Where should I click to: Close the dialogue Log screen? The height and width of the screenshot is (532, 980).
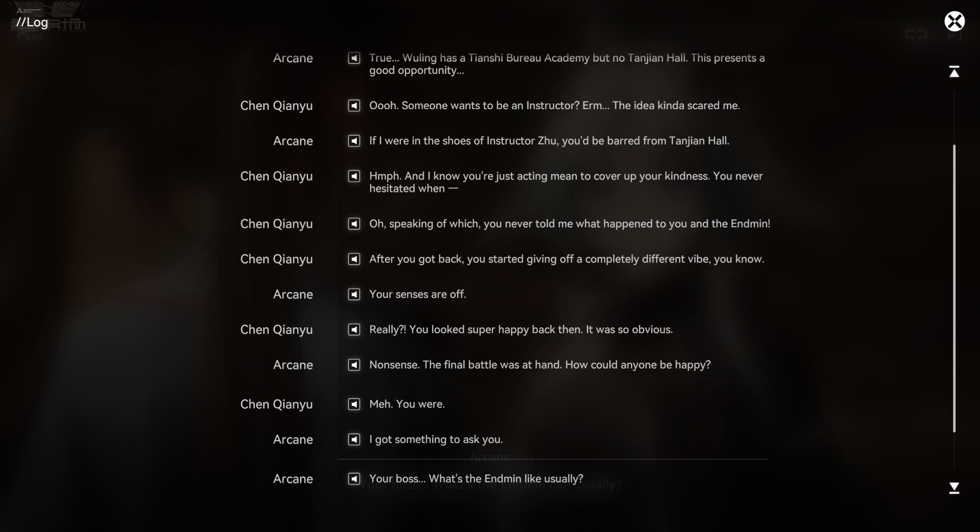tap(954, 21)
